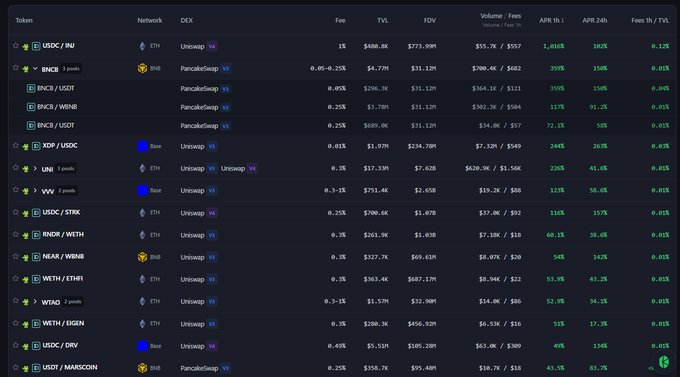The width and height of the screenshot is (680, 377).
Task: Click the 0.49% fee value
Action: (x=337, y=346)
